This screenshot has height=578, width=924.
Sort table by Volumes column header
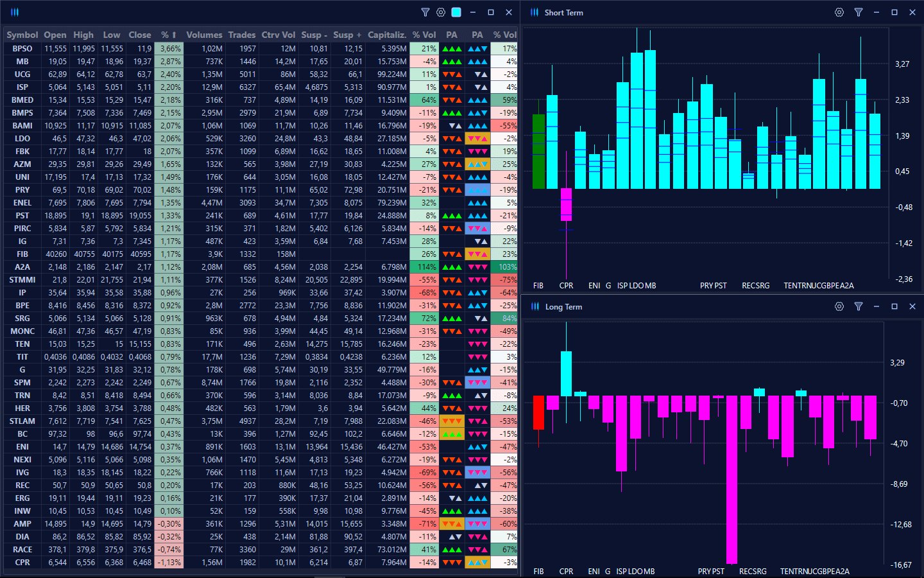click(x=204, y=35)
